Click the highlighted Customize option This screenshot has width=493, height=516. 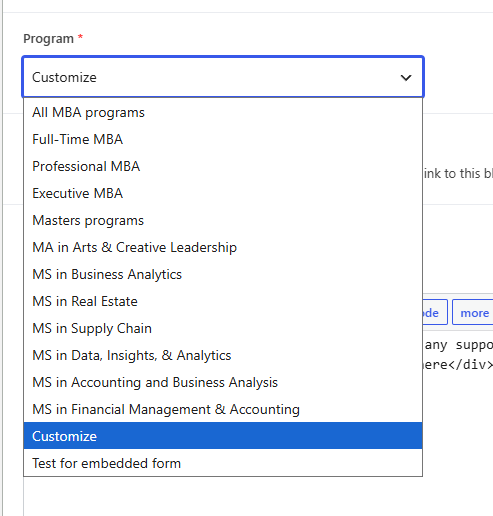223,436
